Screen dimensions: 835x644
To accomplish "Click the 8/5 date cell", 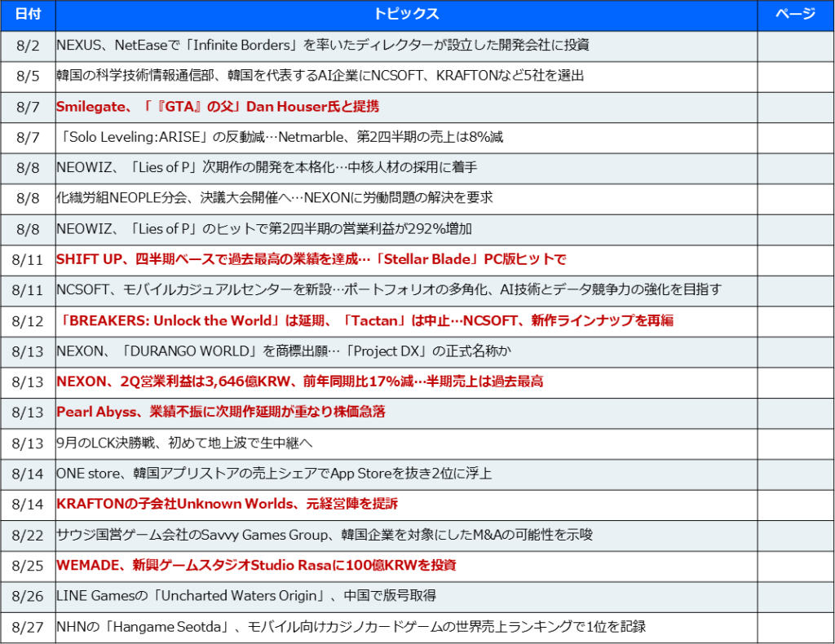I will [28, 76].
